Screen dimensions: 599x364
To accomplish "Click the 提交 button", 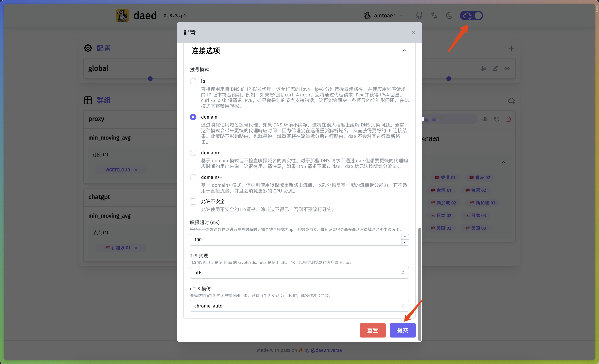I will coord(402,330).
